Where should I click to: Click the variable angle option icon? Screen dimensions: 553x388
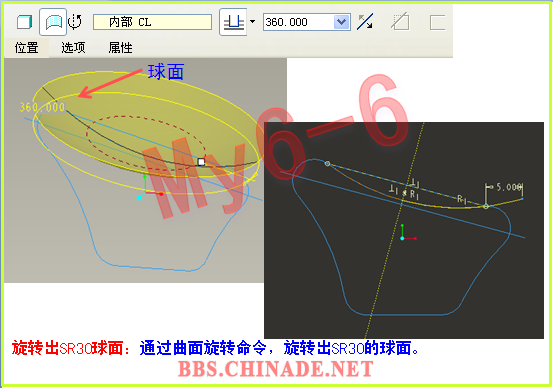click(233, 22)
